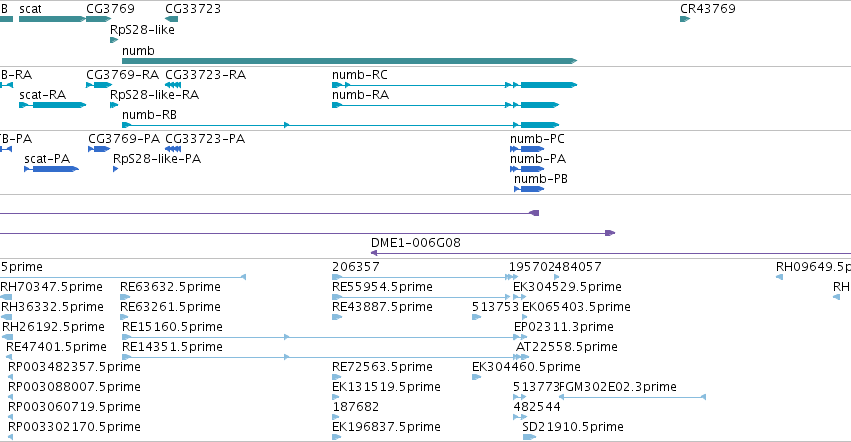This screenshot has width=851, height=442.
Task: Select the numb-PA protein label
Action: 538,159
